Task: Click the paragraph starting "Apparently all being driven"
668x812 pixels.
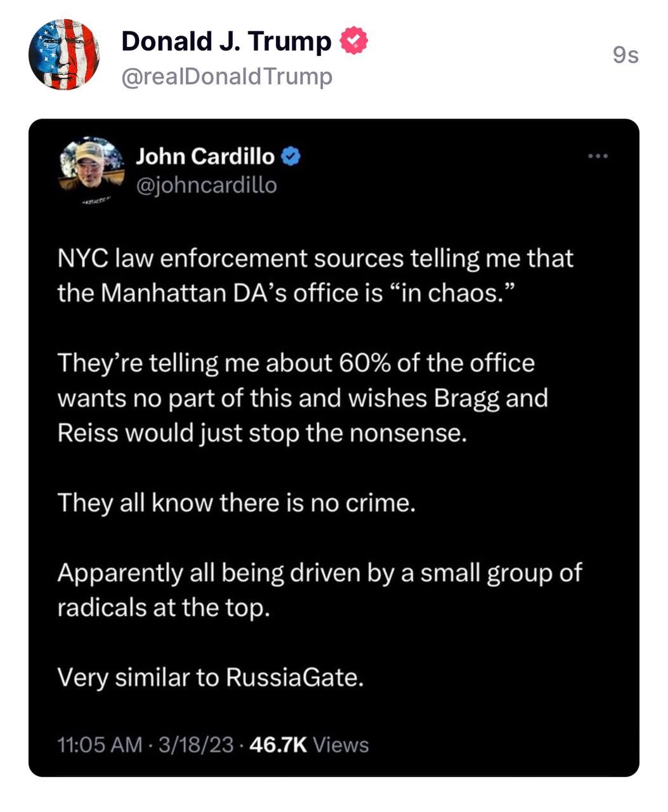Action: tap(319, 590)
